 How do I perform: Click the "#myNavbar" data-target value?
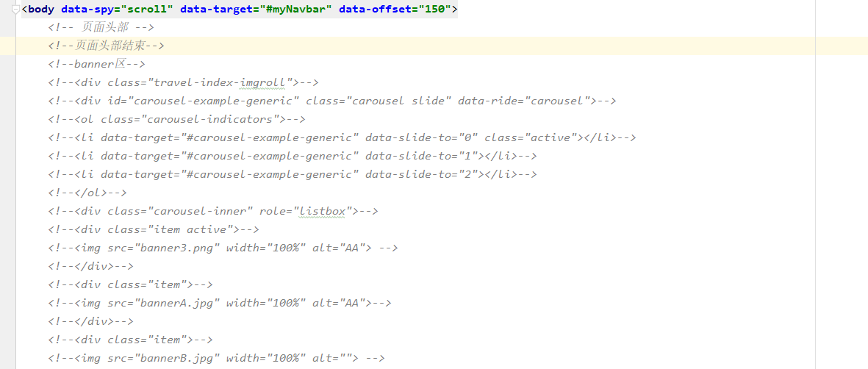pyautogui.click(x=296, y=10)
